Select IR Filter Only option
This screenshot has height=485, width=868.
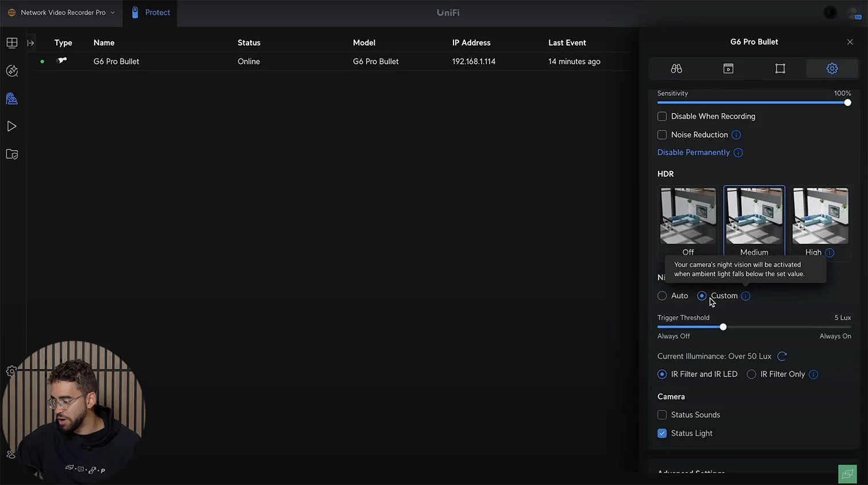(751, 374)
